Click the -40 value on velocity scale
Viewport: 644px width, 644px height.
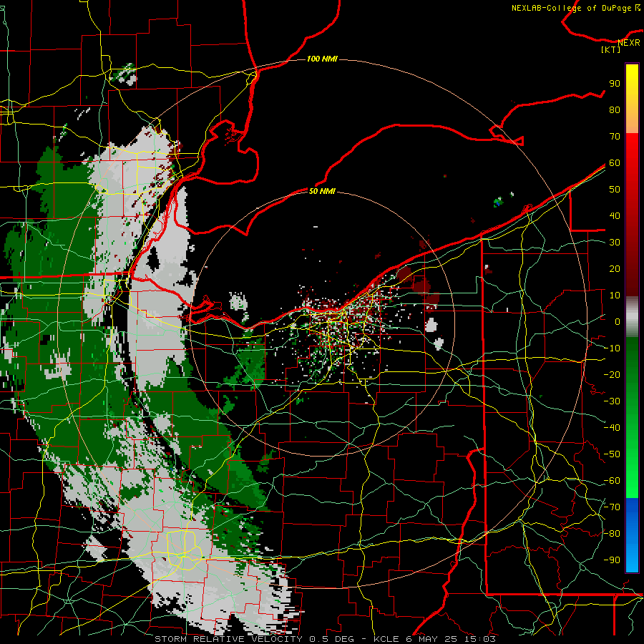click(612, 428)
